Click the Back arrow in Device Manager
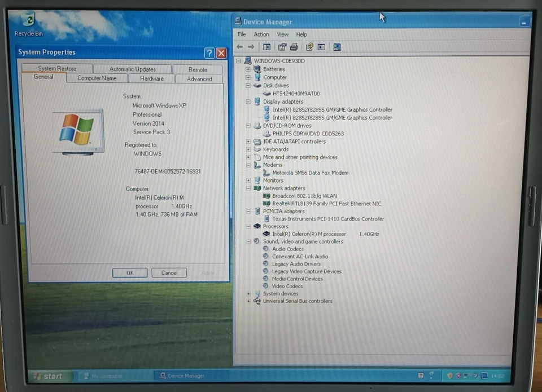 [x=240, y=47]
